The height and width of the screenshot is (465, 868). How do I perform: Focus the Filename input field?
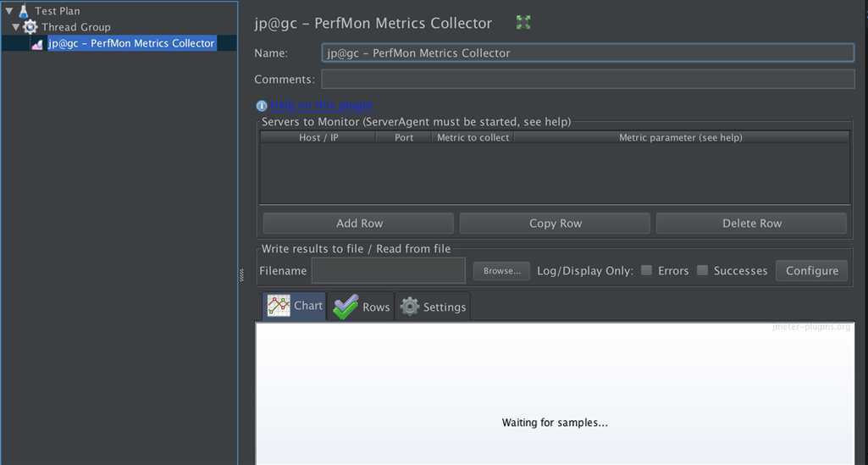388,271
